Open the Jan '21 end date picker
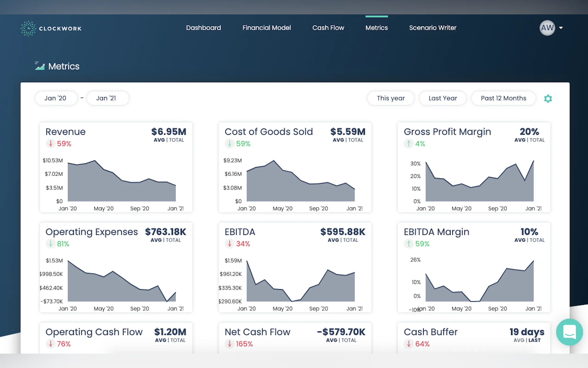This screenshot has height=368, width=588. tap(107, 98)
